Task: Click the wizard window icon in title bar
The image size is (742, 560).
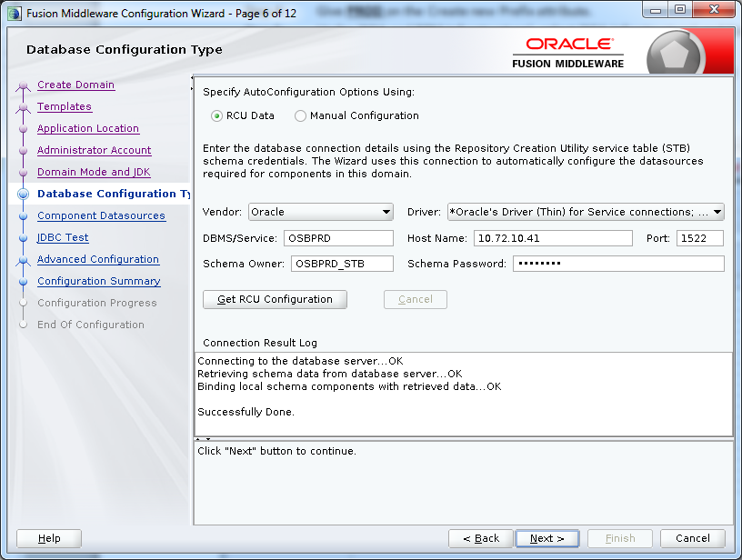Action: (15, 14)
